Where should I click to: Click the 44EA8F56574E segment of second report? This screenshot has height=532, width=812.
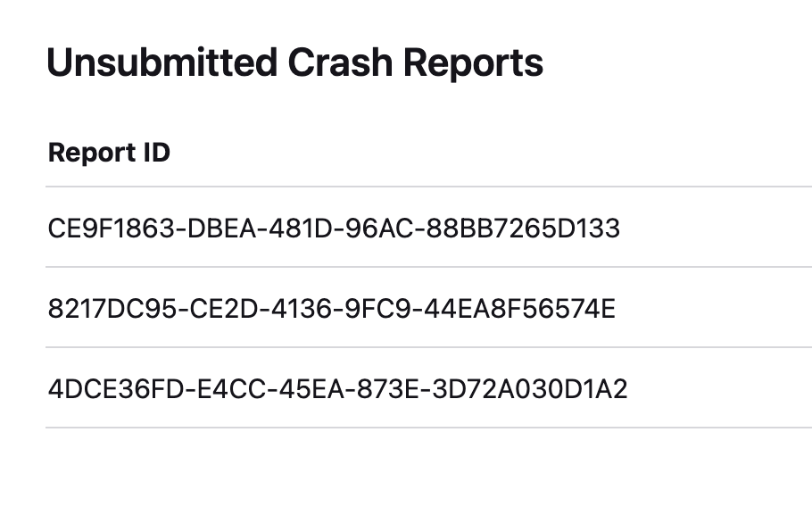[519, 309]
